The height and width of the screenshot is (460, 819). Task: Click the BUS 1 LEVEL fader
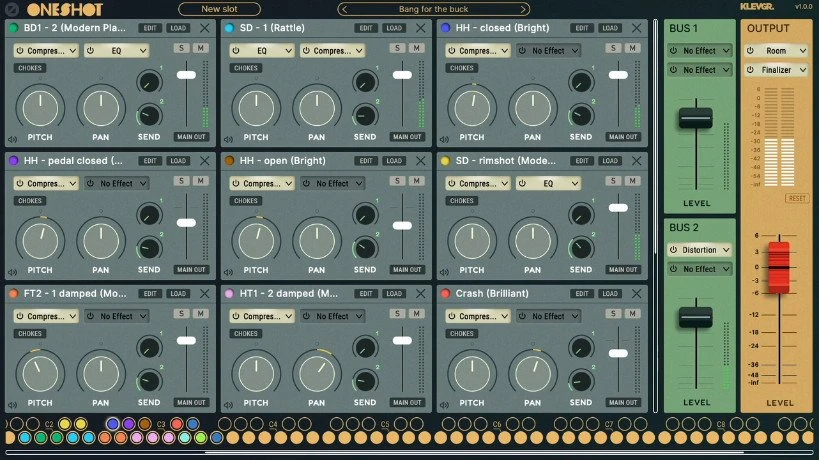[696, 119]
